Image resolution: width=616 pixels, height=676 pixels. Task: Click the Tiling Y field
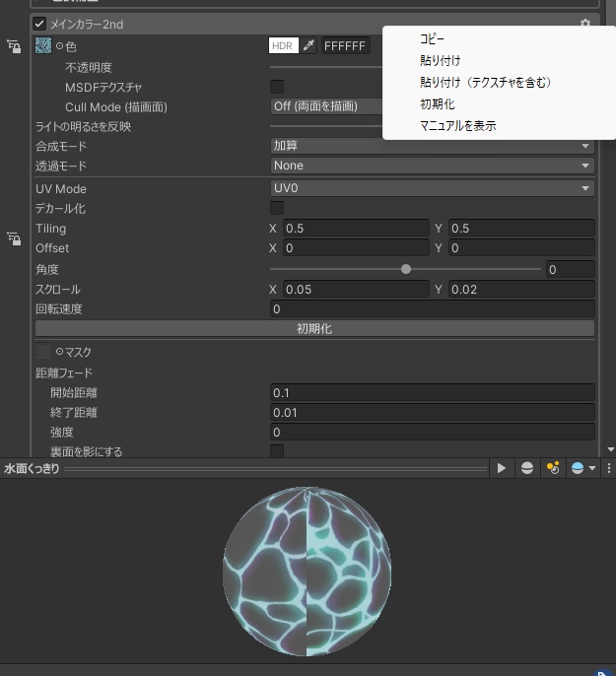pos(521,228)
